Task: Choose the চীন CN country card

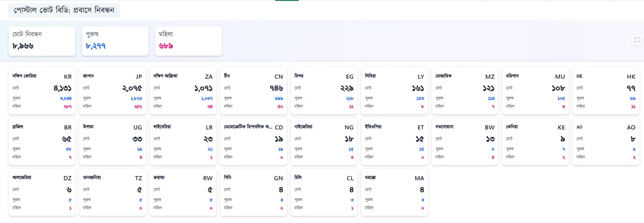Action: pos(253,91)
